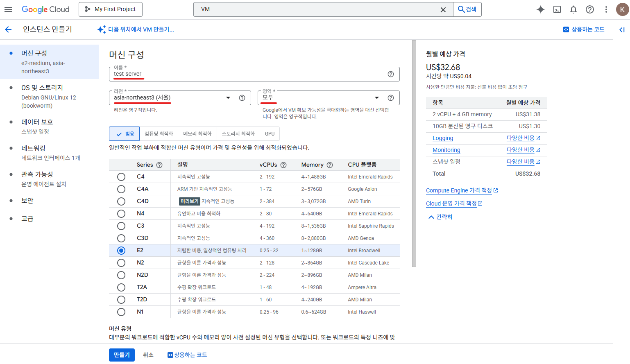Image resolution: width=630 pixels, height=364 pixels.
Task: Select the C3 series radio button
Action: pos(121,226)
